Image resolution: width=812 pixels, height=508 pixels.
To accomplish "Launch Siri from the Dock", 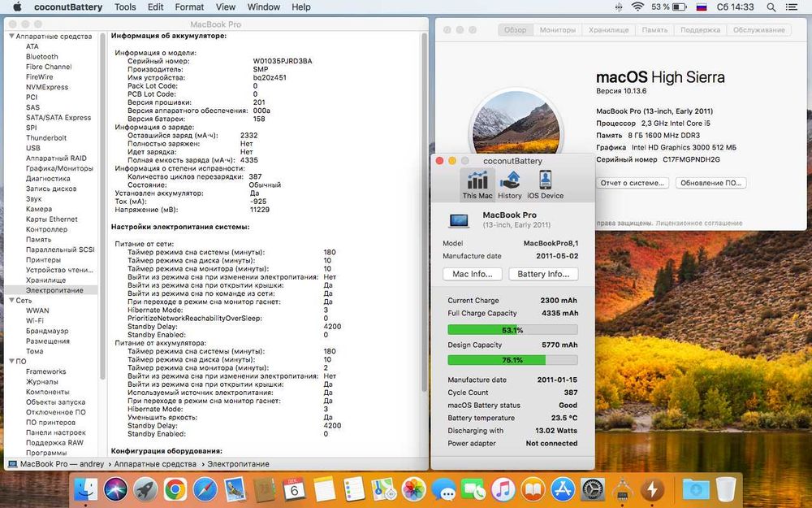I will click(x=115, y=489).
